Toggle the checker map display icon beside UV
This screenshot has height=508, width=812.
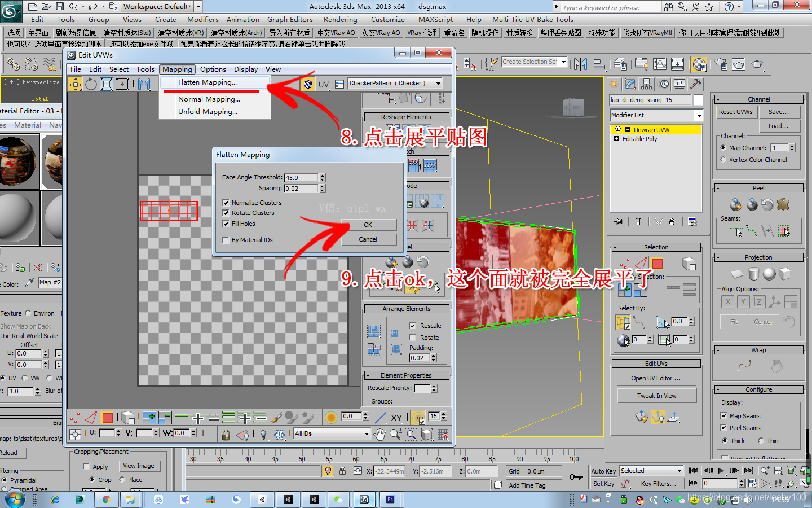point(308,84)
